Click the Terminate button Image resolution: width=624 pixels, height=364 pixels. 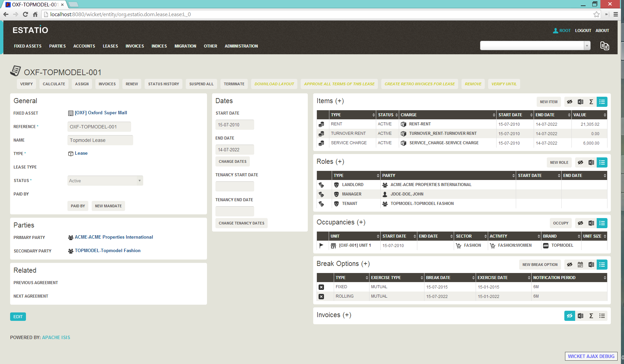click(x=234, y=84)
